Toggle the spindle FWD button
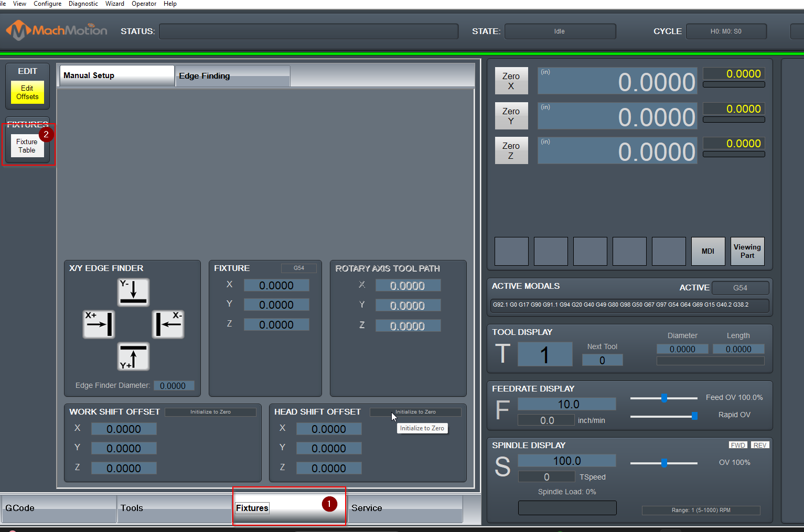804x532 pixels. [737, 445]
